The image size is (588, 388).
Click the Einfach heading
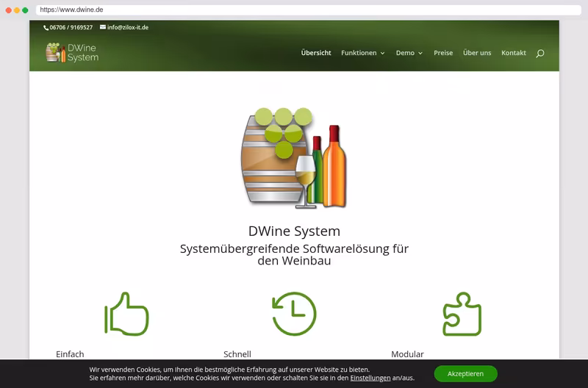coord(70,354)
